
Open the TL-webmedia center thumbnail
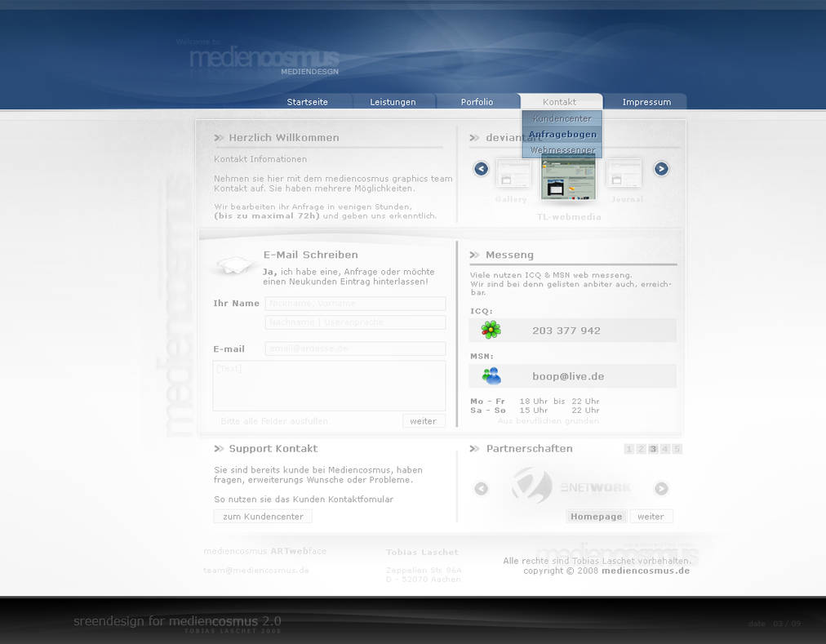568,179
